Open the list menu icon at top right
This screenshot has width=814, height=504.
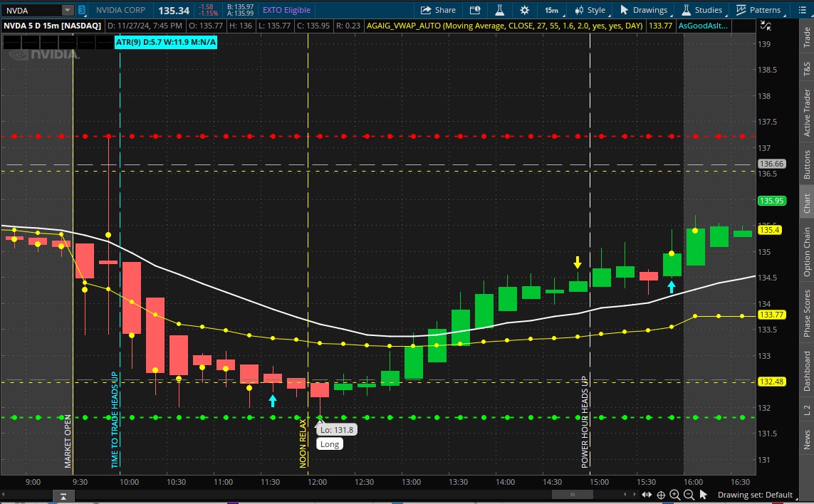[802, 10]
